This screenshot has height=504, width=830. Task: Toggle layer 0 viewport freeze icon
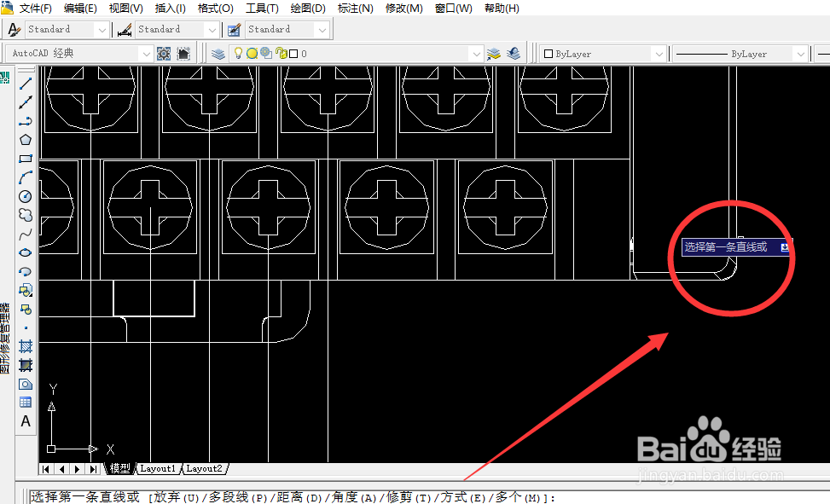(266, 53)
